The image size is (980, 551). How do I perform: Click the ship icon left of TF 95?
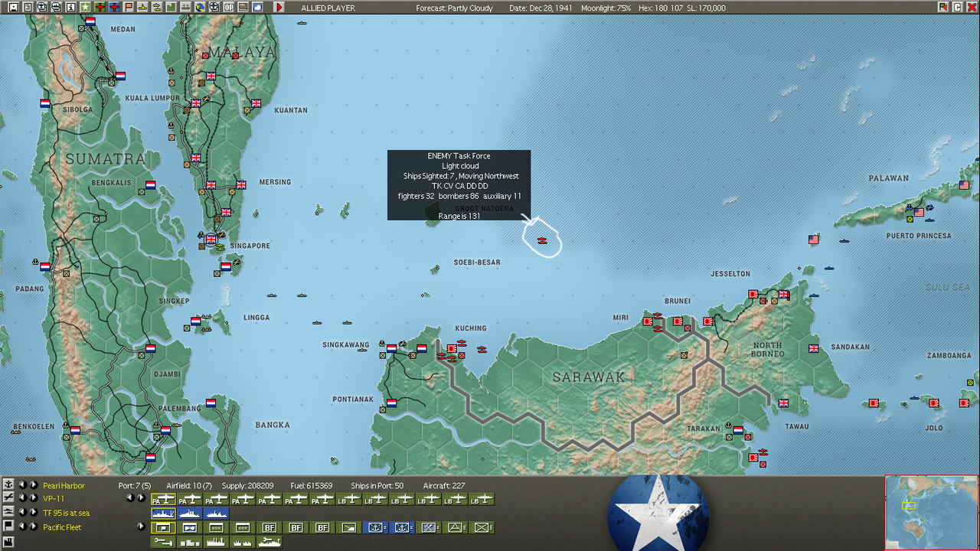click(9, 511)
